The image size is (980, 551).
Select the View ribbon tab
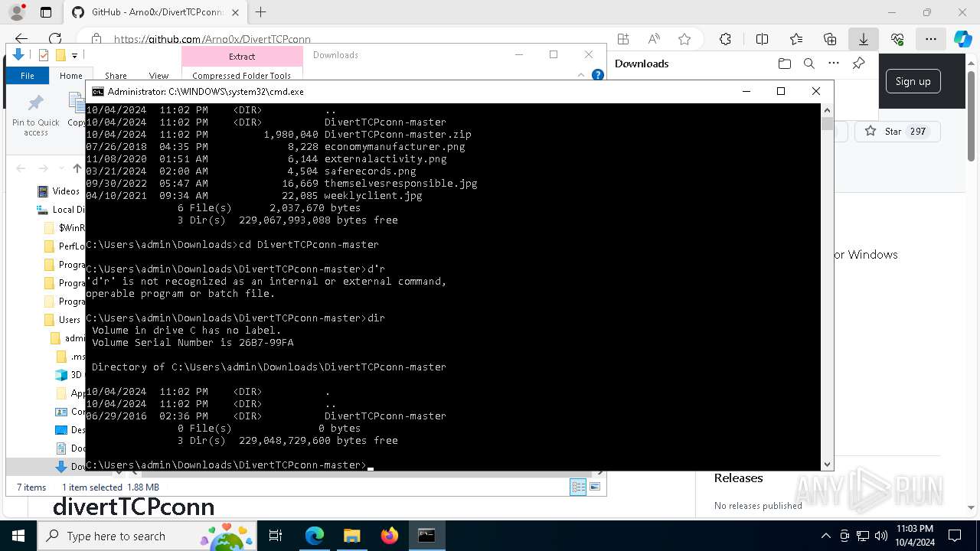point(158,76)
